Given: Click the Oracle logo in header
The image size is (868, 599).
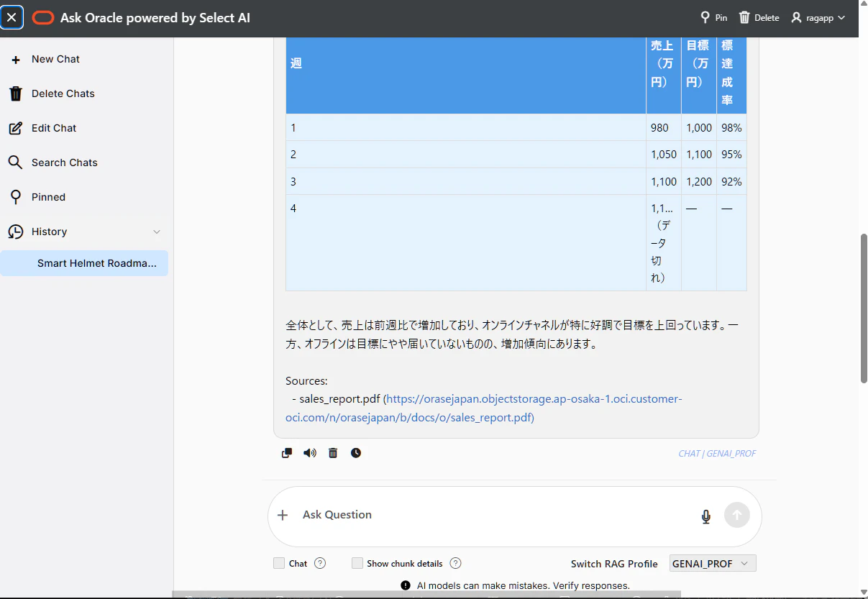Looking at the screenshot, I should click(x=43, y=18).
